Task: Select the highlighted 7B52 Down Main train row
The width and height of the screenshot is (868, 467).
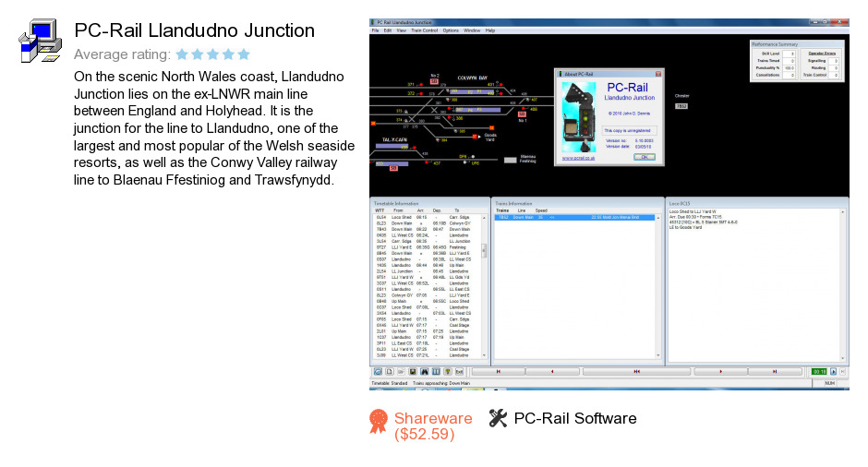Action: tap(574, 218)
